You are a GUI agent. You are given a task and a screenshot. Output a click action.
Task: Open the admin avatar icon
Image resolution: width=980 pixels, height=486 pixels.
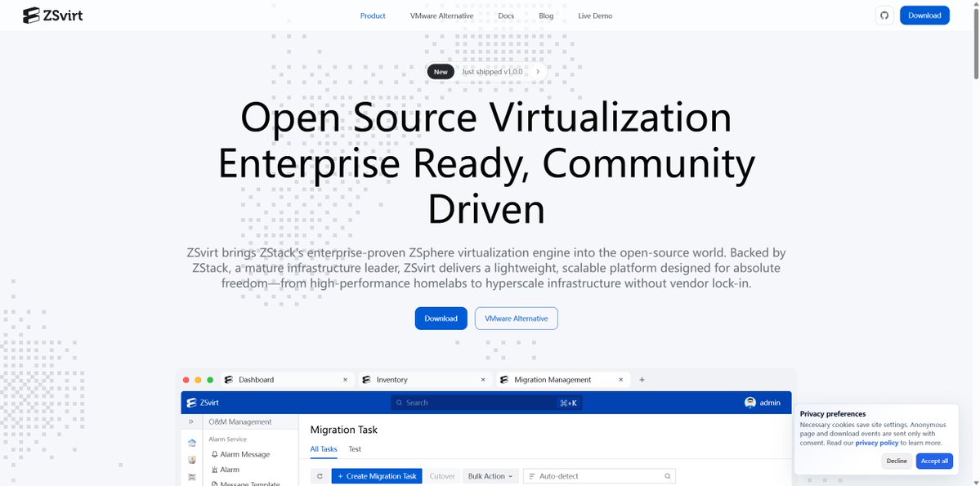coord(750,403)
